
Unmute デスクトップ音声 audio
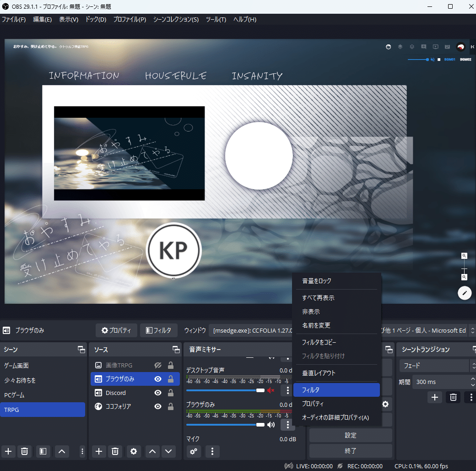(x=271, y=390)
